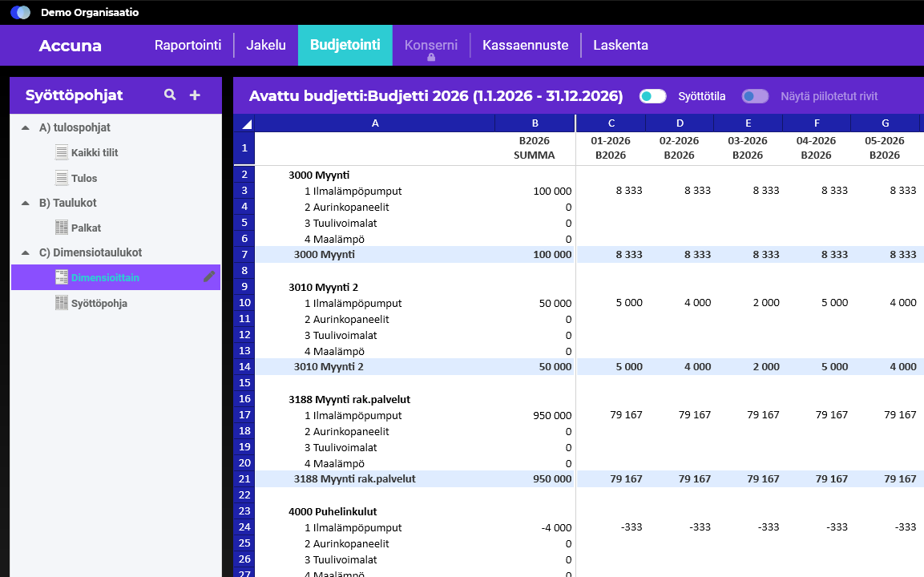Screen dimensions: 924x577
Task: Click 02-2026 value 79 167 in row 17
Action: click(x=694, y=415)
